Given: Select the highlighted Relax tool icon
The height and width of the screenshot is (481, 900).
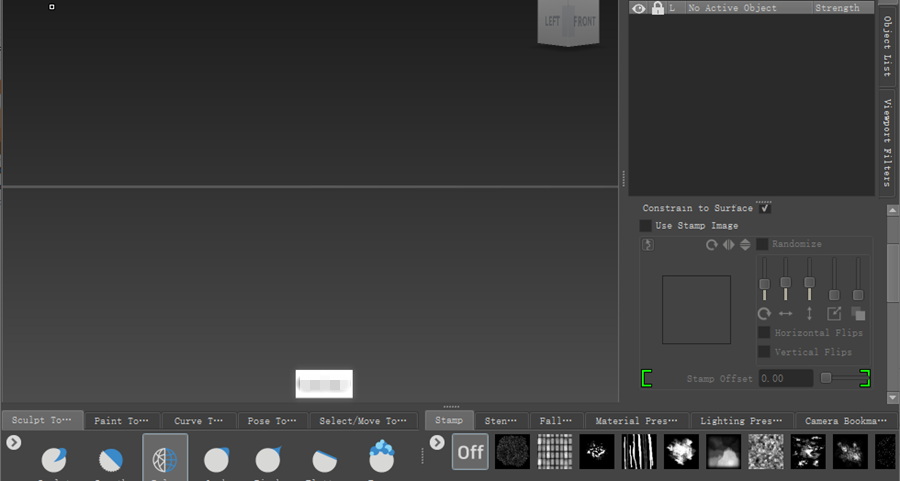Looking at the screenshot, I should pyautogui.click(x=165, y=457).
